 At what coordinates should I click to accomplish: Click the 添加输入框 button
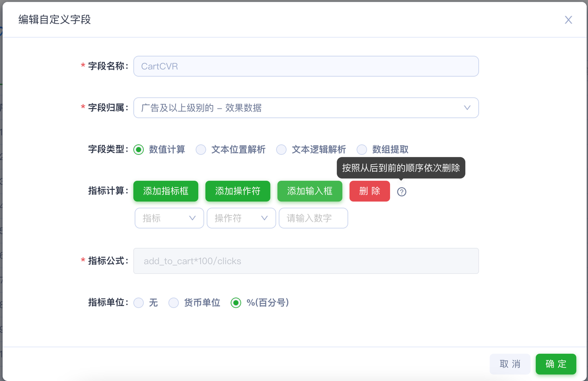click(x=310, y=191)
